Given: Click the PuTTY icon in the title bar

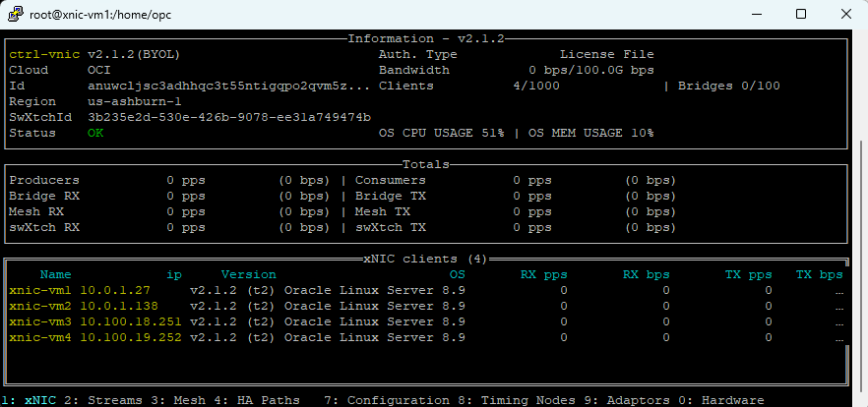Looking at the screenshot, I should coord(16,14).
